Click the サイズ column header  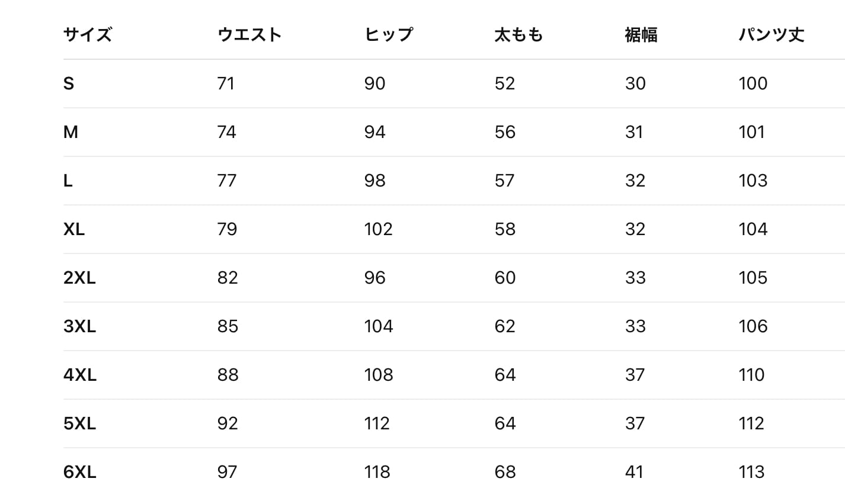click(87, 35)
